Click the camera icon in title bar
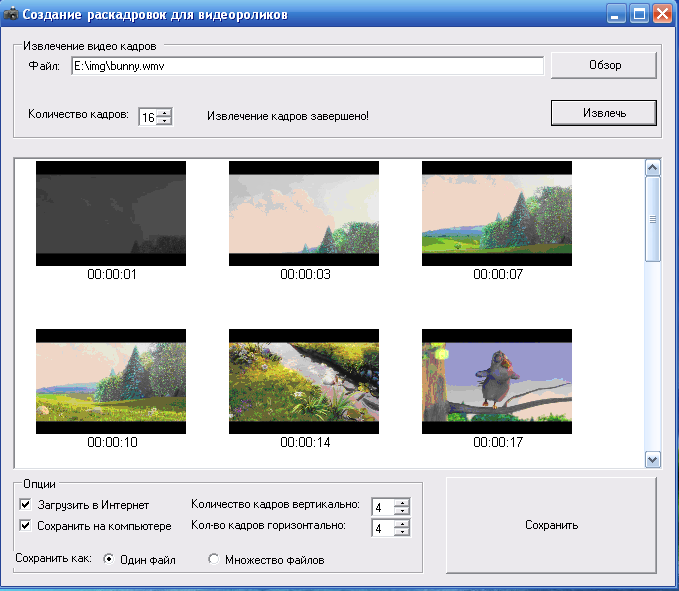This screenshot has width=679, height=591. (x=10, y=14)
